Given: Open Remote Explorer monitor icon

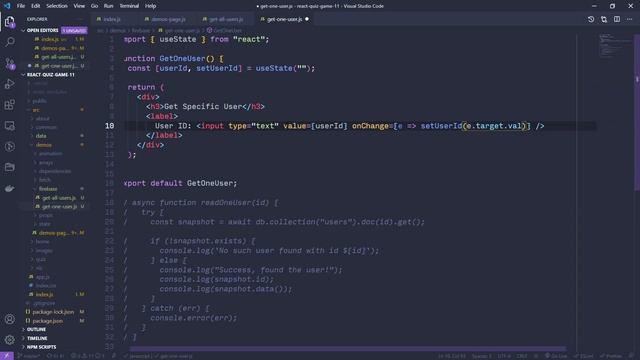Looking at the screenshot, I should pyautogui.click(x=10, y=126).
